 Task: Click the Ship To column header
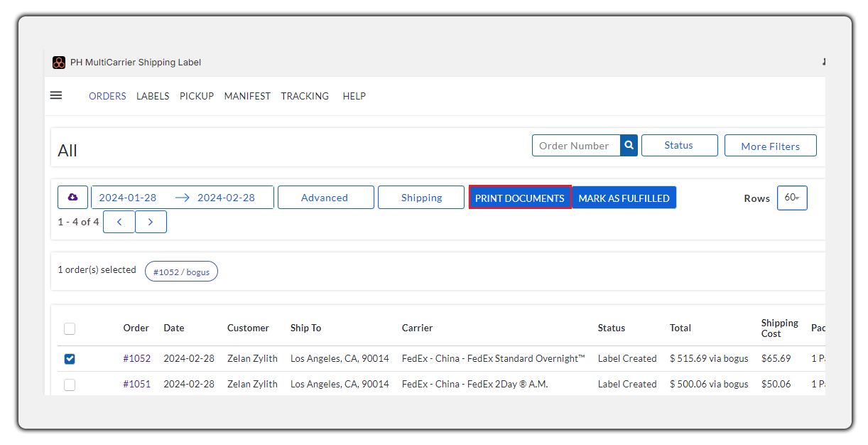(x=305, y=328)
